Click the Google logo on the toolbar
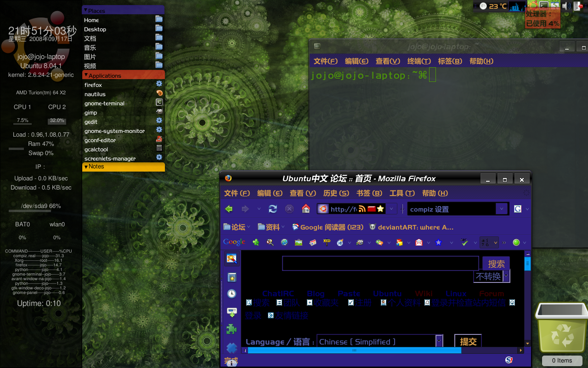The width and height of the screenshot is (588, 368). [234, 242]
